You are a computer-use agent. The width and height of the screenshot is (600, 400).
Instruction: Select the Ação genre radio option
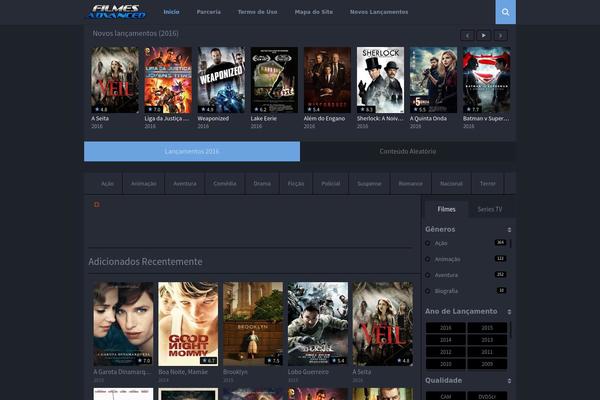click(x=428, y=243)
